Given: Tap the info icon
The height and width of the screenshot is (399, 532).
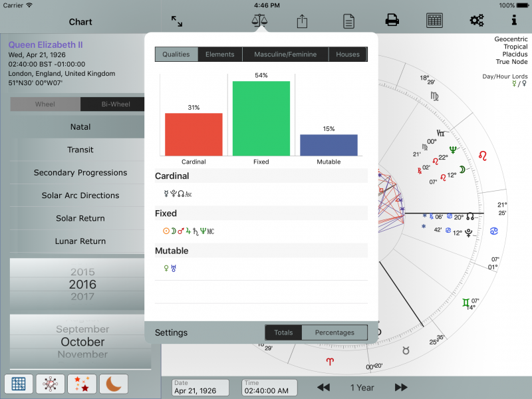Looking at the screenshot, I should pos(513,21).
